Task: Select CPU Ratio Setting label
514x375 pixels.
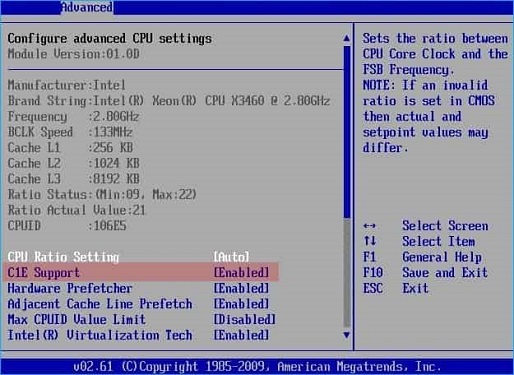Action: click(x=63, y=257)
